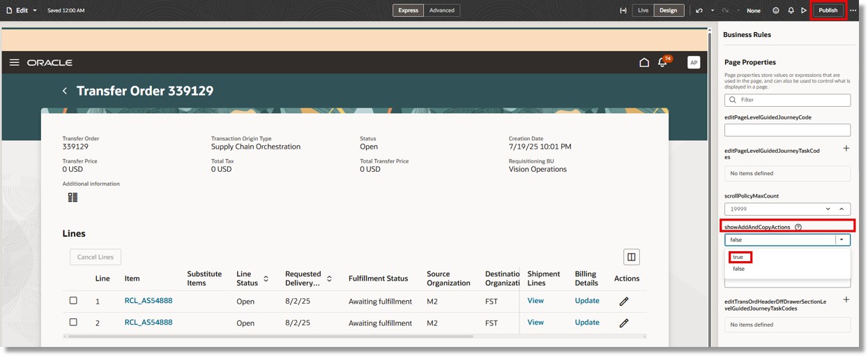Click the Lines table horizontal scrollbar
The image size is (868, 356).
point(271,336)
